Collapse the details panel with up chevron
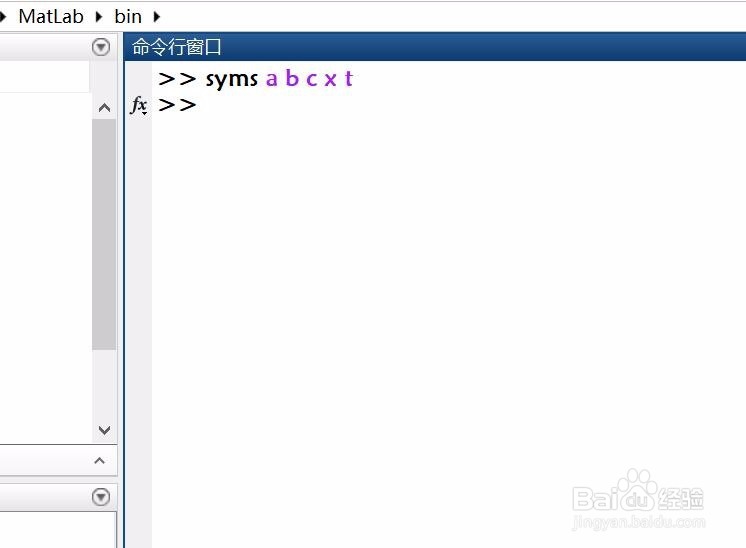The width and height of the screenshot is (746, 548). click(99, 460)
